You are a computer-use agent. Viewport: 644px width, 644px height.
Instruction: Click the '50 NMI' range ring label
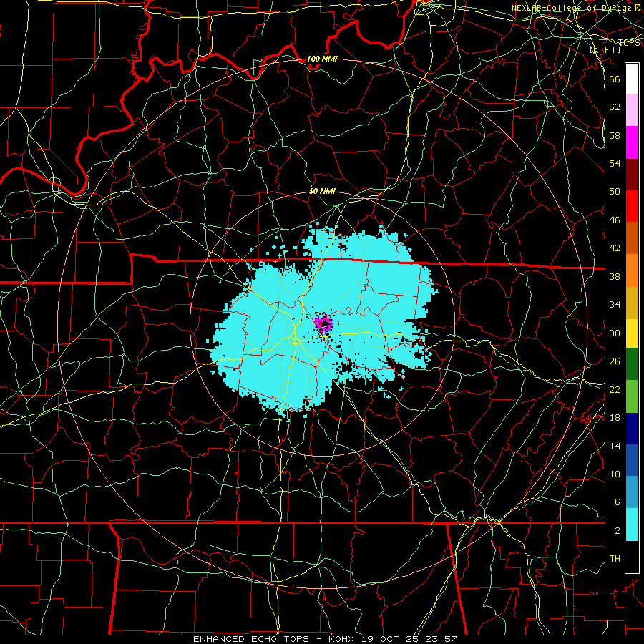pyautogui.click(x=323, y=191)
